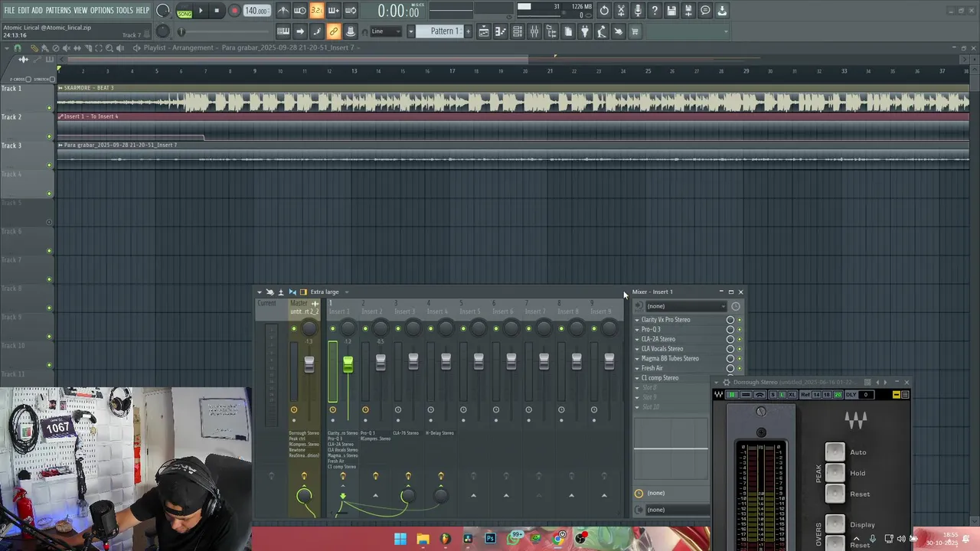Click the 140.000 tempo field

click(x=256, y=11)
